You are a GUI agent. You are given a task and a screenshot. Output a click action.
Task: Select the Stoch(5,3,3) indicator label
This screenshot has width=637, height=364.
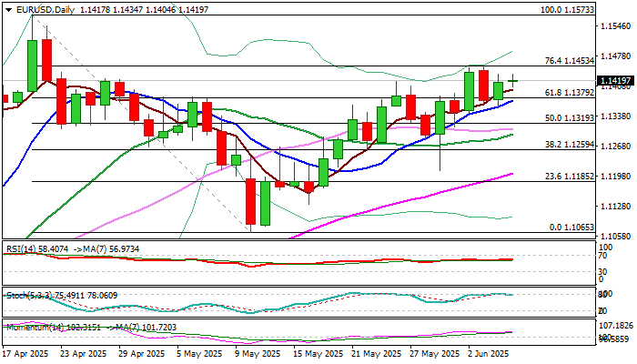pos(29,296)
